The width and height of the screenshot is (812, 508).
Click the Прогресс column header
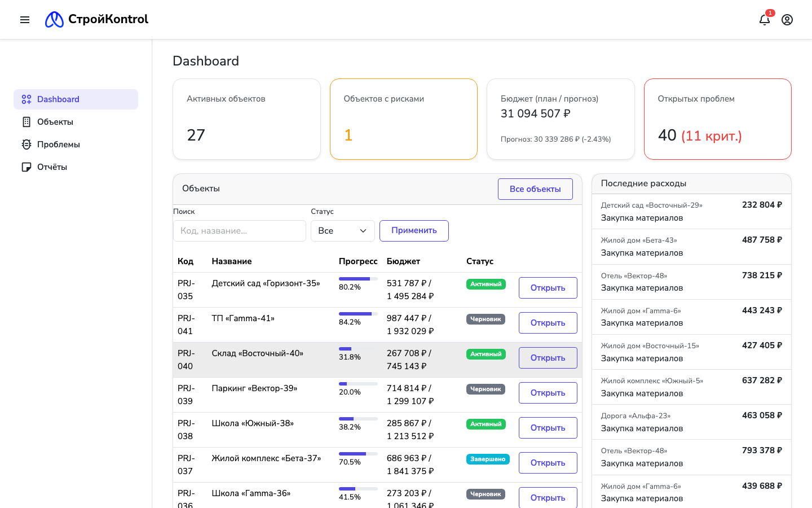[358, 261]
